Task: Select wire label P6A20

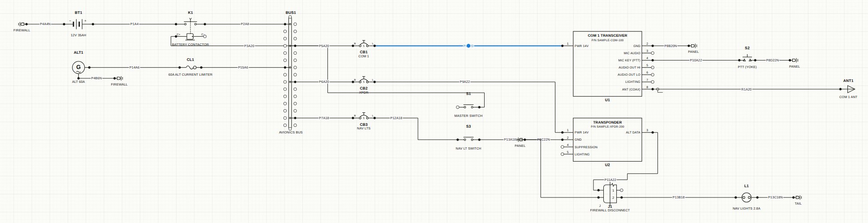Action: click(324, 82)
